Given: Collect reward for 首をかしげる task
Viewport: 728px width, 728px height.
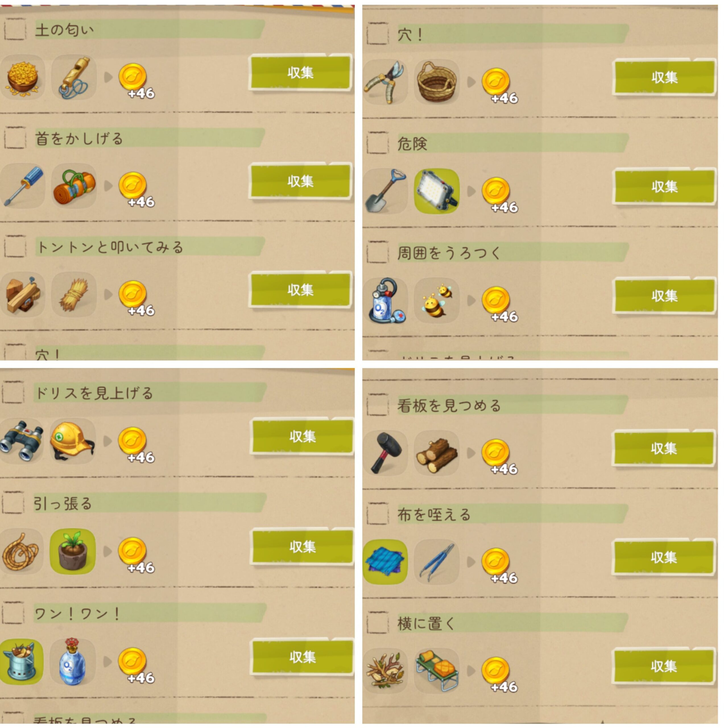Looking at the screenshot, I should [300, 182].
